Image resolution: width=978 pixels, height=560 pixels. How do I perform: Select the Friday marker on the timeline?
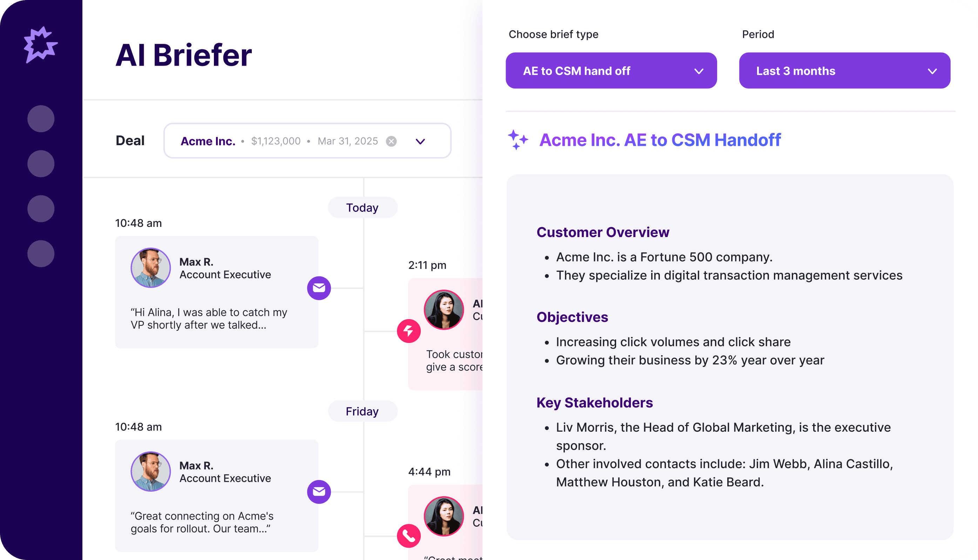click(x=362, y=411)
